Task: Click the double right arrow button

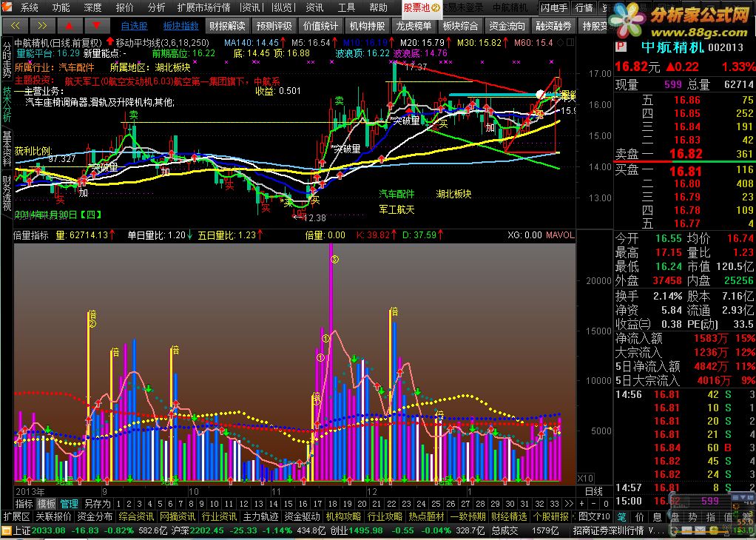Action: [42, 25]
